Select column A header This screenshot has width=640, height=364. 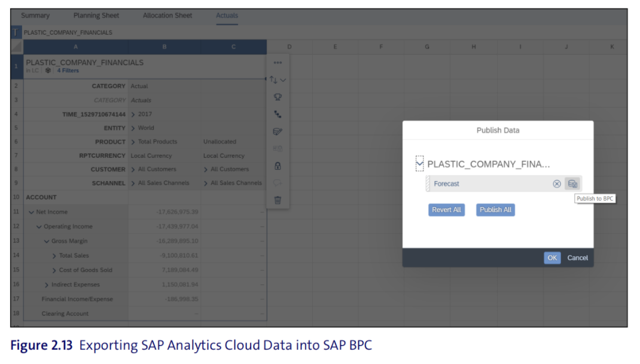tap(76, 47)
